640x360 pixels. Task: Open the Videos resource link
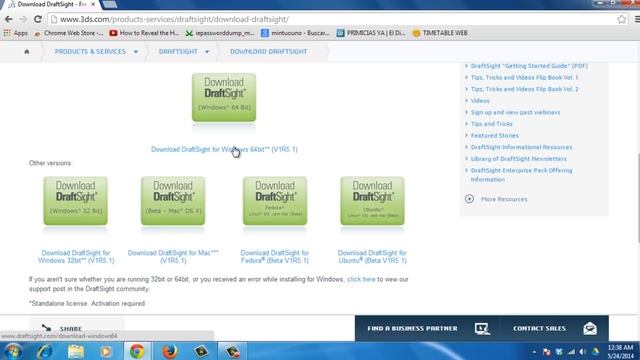pos(480,101)
